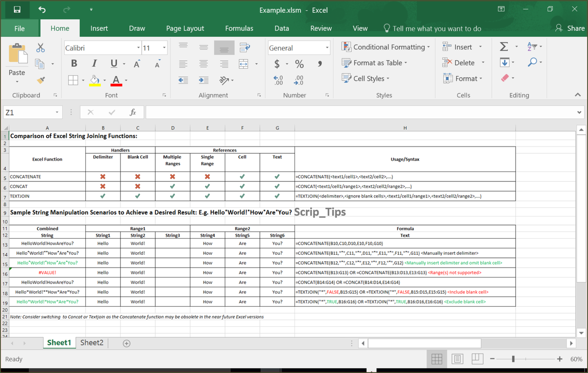The width and height of the screenshot is (588, 373).
Task: Click Format cells button
Action: (x=462, y=78)
